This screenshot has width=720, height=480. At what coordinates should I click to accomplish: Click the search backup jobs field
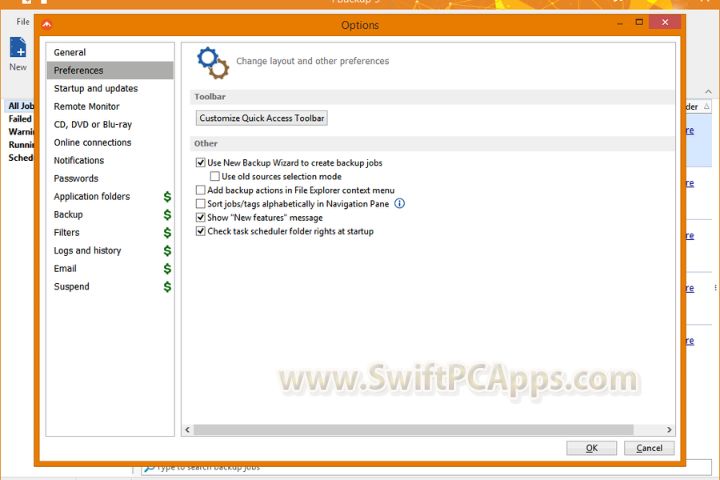tap(426, 469)
